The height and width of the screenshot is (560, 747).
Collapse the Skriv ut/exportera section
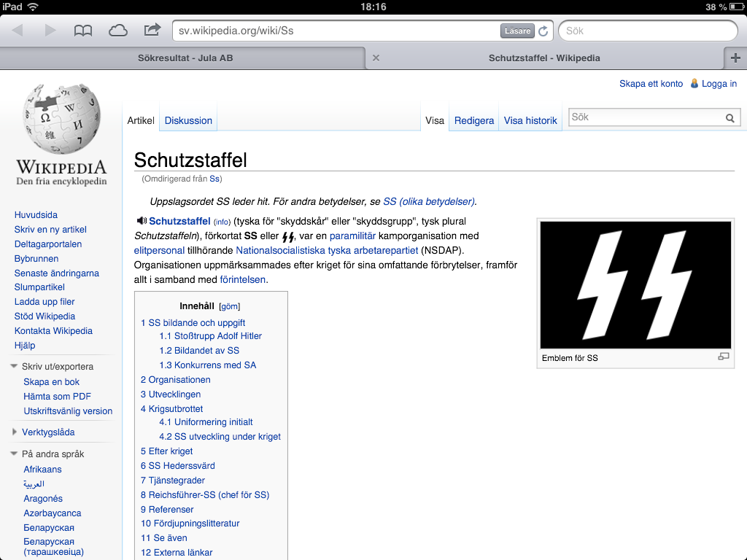(15, 367)
